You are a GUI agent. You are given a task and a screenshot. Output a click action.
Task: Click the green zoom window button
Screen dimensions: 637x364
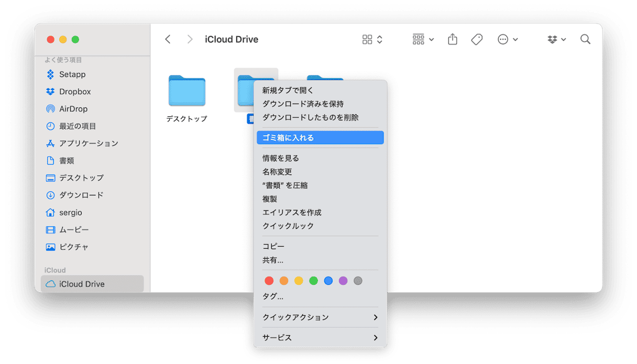pos(75,39)
